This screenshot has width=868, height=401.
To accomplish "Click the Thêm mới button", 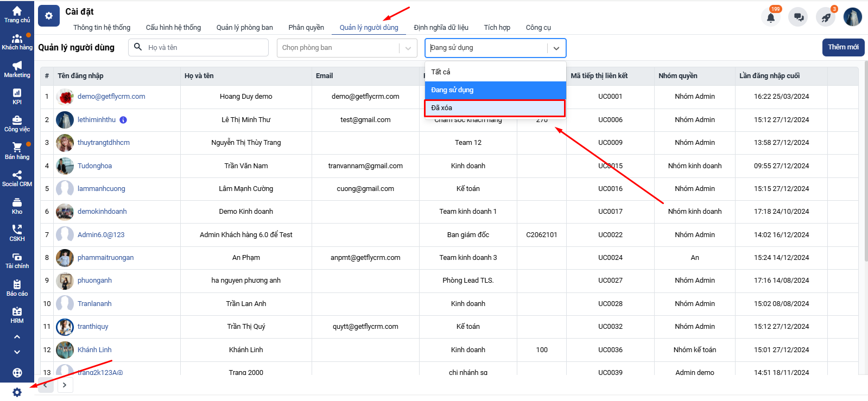I will point(842,47).
